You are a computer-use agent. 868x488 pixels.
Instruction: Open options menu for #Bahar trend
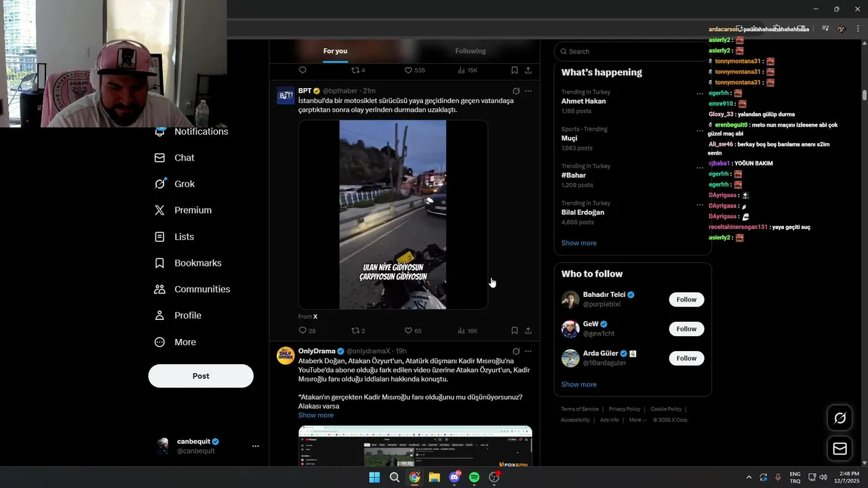pos(700,167)
